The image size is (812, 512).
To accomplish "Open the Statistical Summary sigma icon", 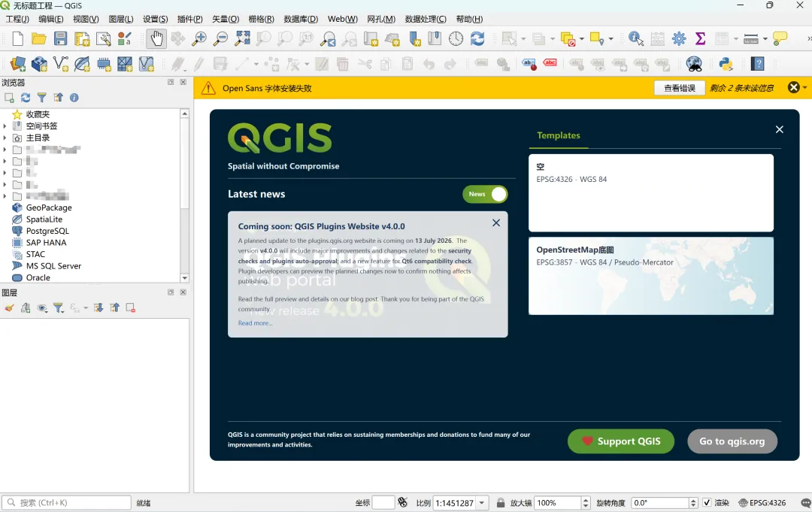I will (700, 39).
